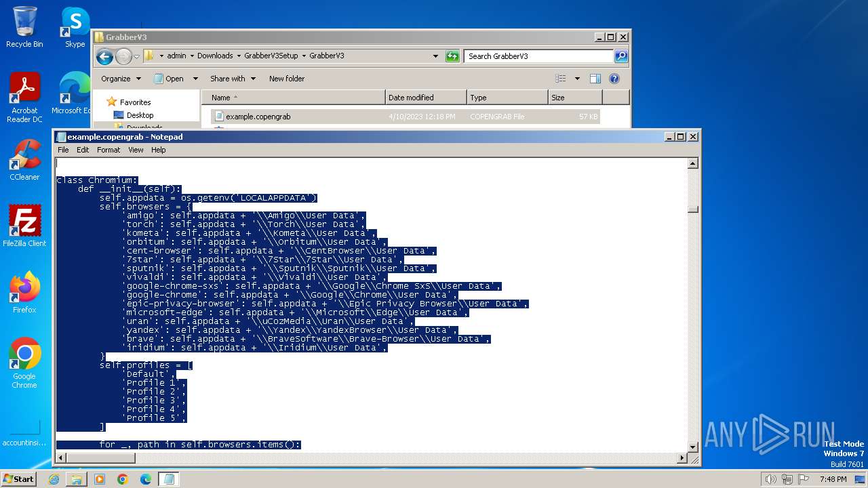Click the network tray icon

pos(788,479)
